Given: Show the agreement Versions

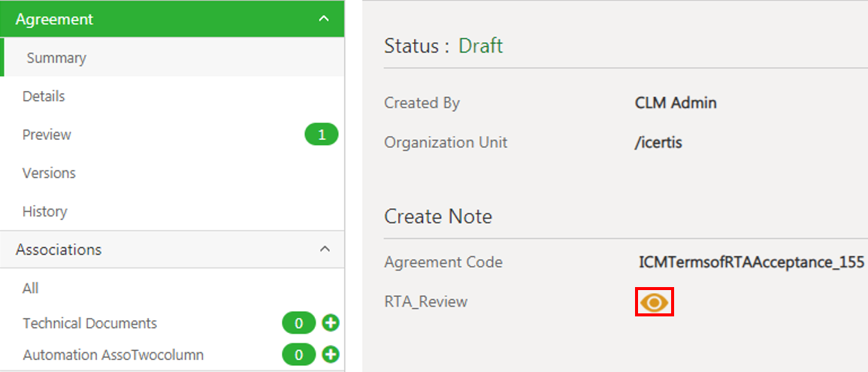Looking at the screenshot, I should [49, 173].
